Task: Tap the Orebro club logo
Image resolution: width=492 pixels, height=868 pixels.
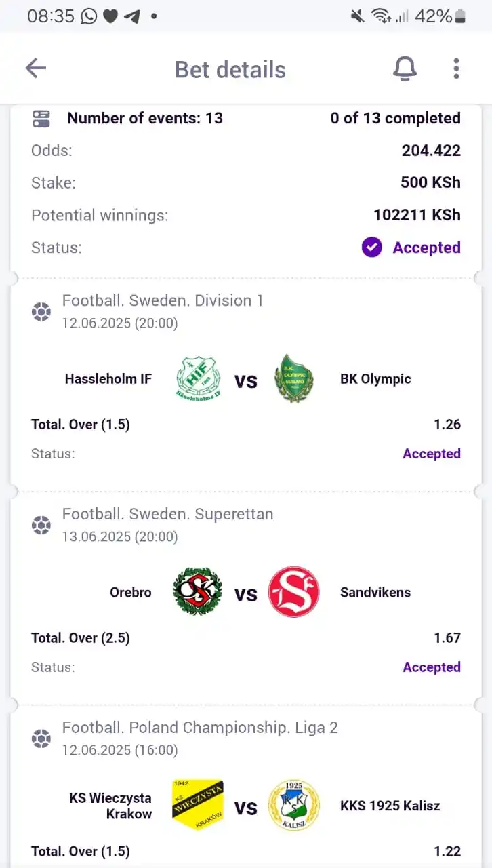Action: point(197,592)
